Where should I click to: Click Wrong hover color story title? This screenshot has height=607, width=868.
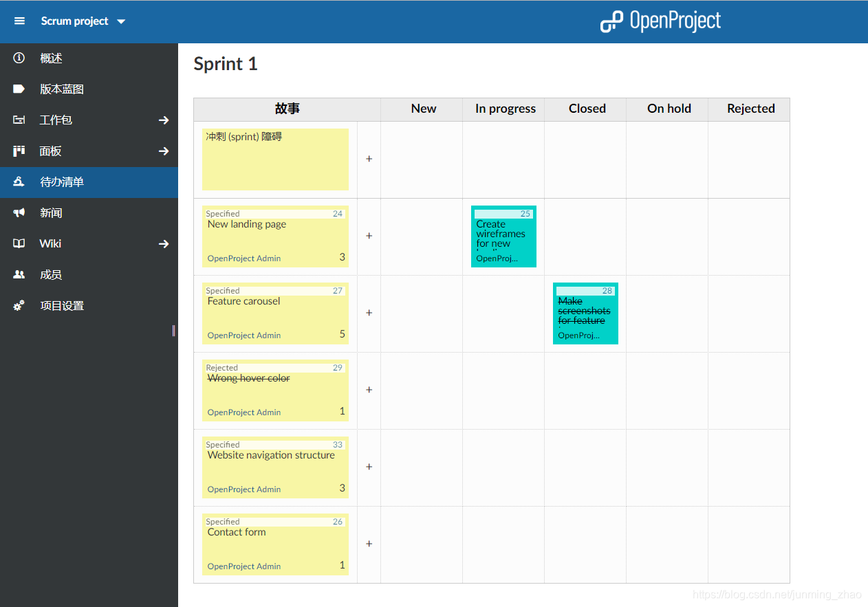(x=248, y=378)
